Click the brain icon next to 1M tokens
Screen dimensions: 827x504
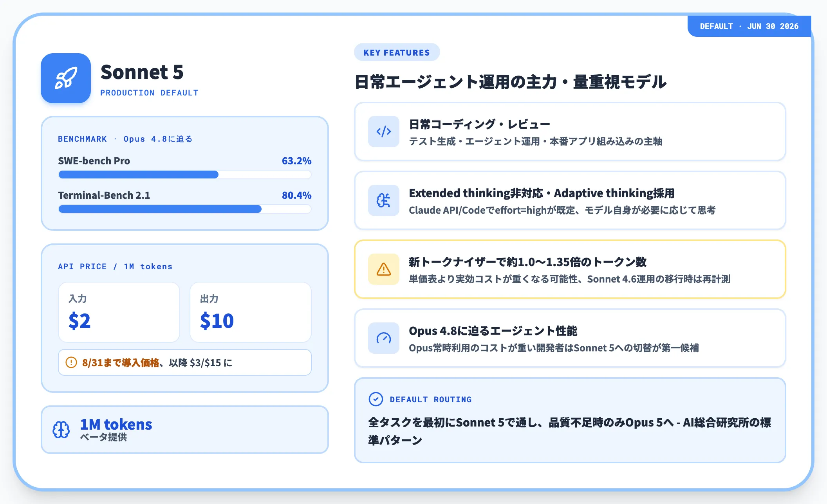(x=61, y=430)
